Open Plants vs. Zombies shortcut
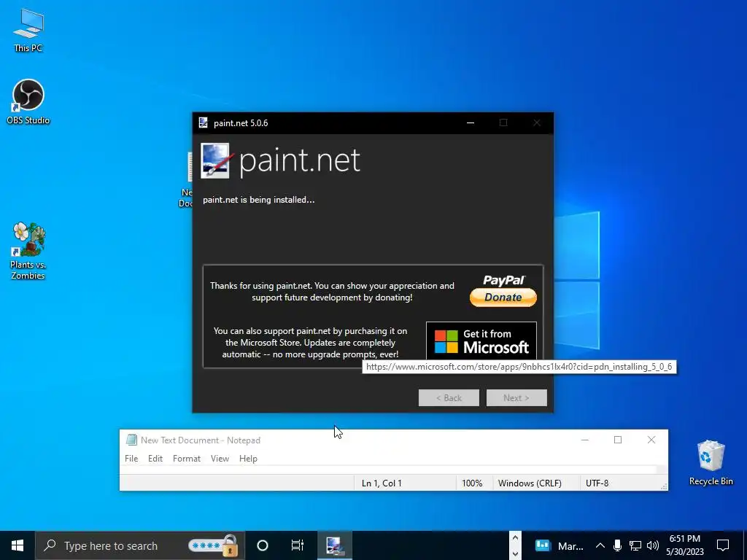Image resolution: width=747 pixels, height=560 pixels. (x=28, y=251)
